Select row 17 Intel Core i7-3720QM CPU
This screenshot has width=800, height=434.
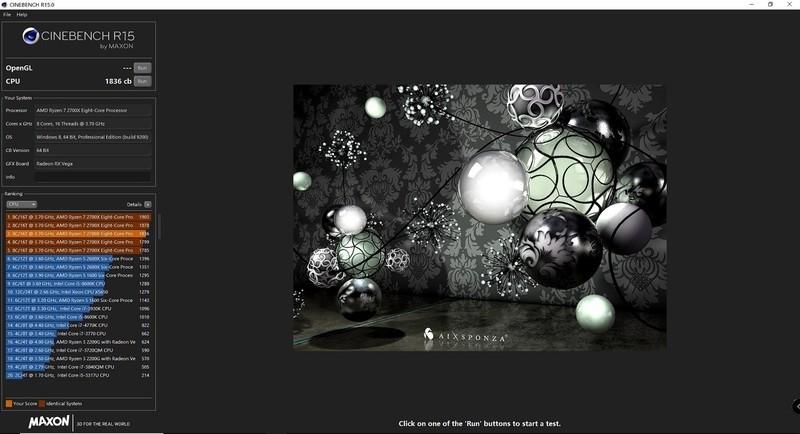[x=78, y=350]
